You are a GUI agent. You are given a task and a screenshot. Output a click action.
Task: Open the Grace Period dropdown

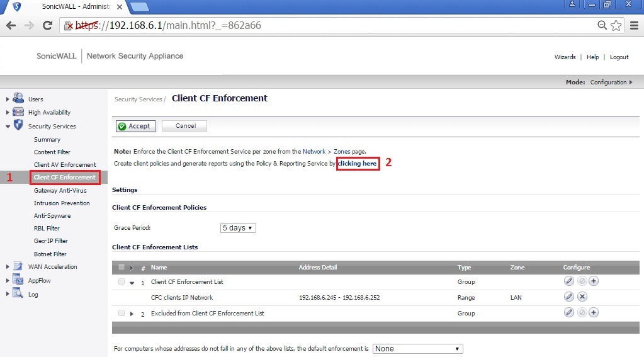(x=238, y=228)
